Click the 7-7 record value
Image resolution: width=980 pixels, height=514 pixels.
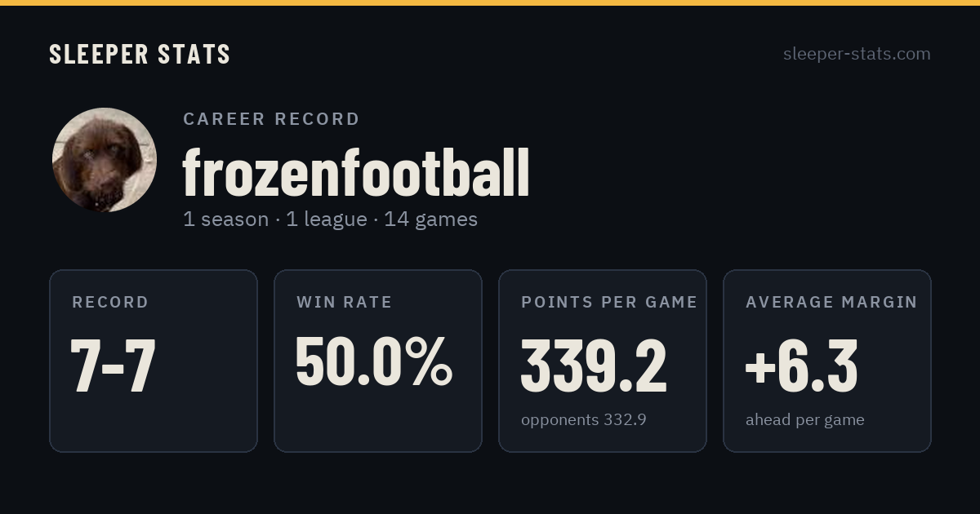pos(113,366)
